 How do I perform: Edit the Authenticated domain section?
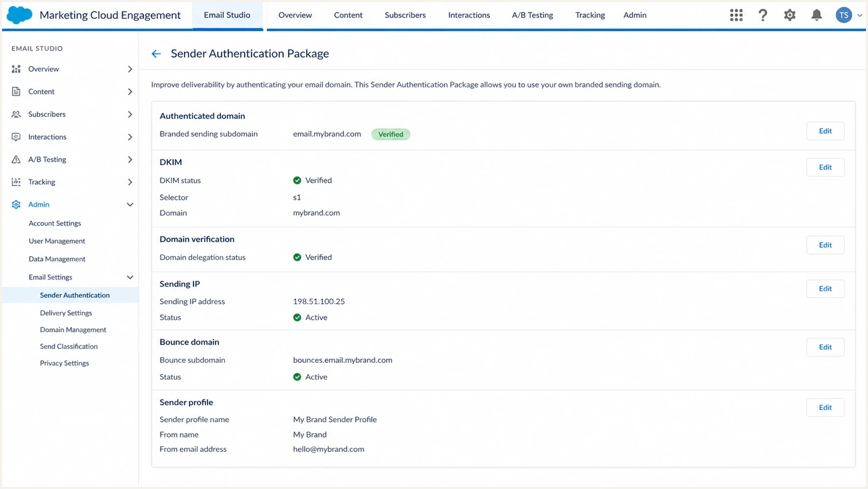[x=825, y=131]
